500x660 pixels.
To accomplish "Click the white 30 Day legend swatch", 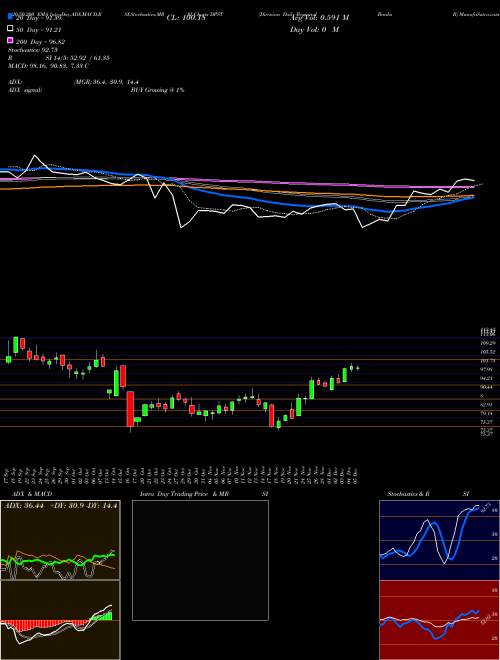I will (x=10, y=29).
